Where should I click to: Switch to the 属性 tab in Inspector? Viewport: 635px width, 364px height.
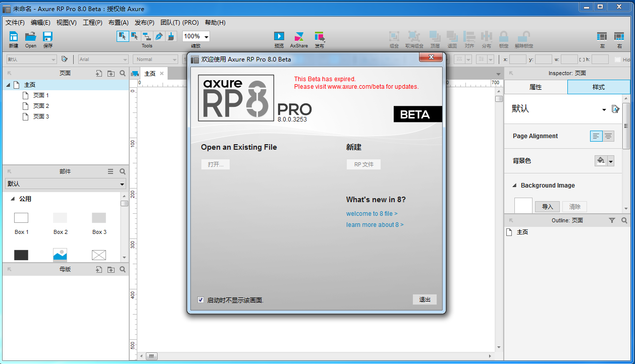pos(536,87)
